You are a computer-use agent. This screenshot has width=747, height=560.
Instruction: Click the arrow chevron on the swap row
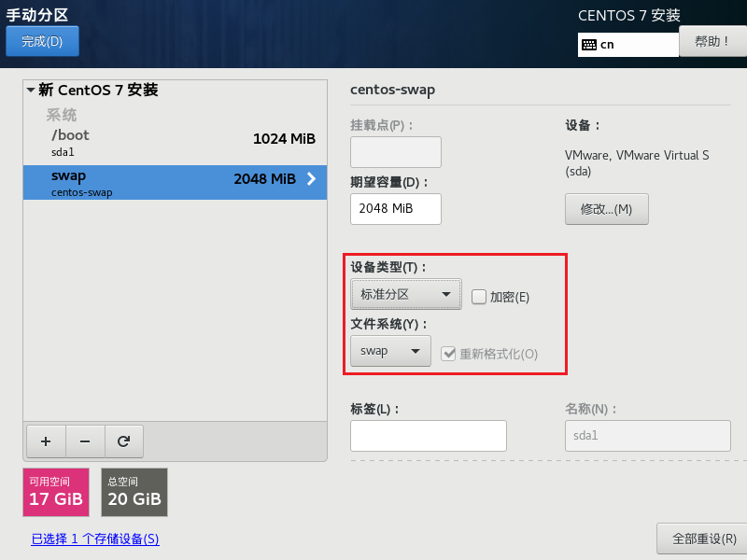pos(311,179)
